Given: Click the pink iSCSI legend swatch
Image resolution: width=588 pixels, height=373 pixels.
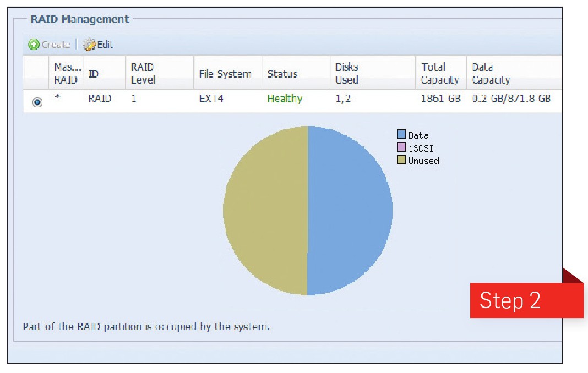Looking at the screenshot, I should (x=401, y=147).
